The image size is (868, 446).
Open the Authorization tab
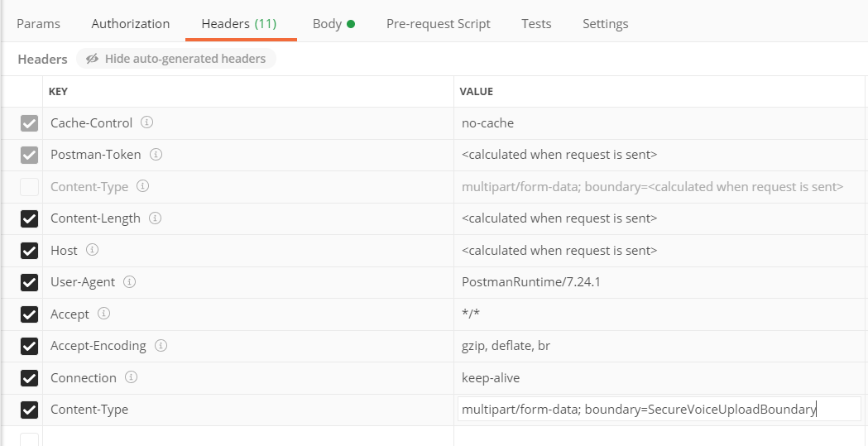click(x=131, y=24)
